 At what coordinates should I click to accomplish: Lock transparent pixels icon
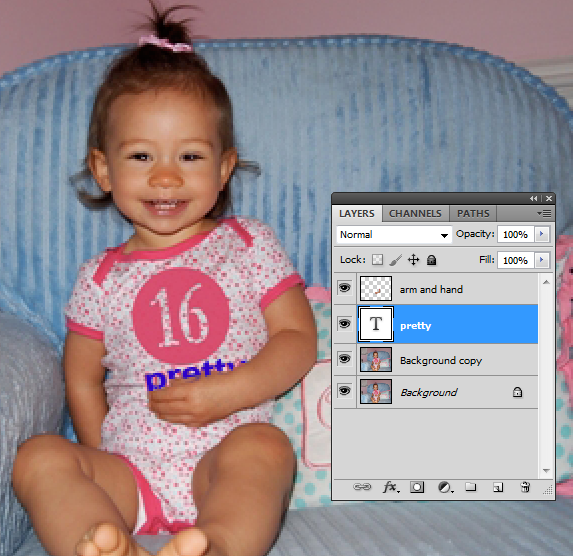click(377, 260)
